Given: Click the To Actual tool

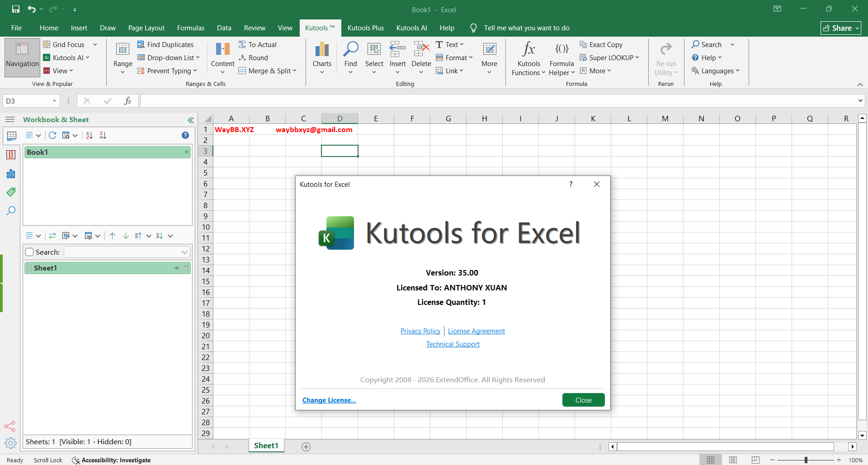Looking at the screenshot, I should pos(258,44).
